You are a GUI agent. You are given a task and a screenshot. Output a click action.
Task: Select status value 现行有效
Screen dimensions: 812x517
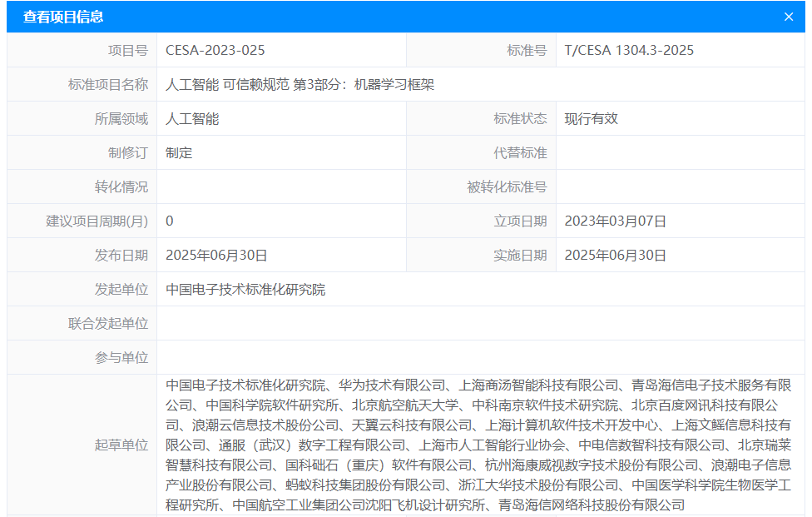tap(591, 118)
